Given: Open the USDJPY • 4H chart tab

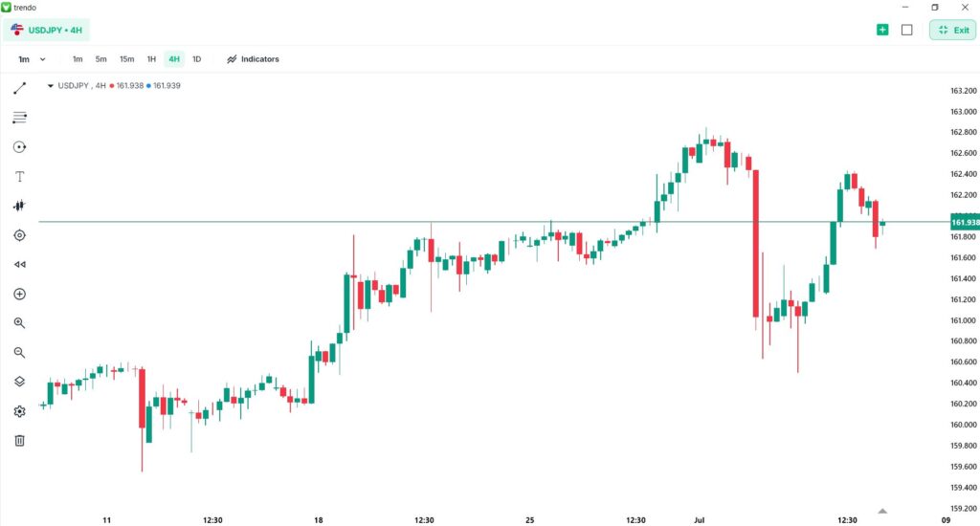Looking at the screenshot, I should coord(46,30).
